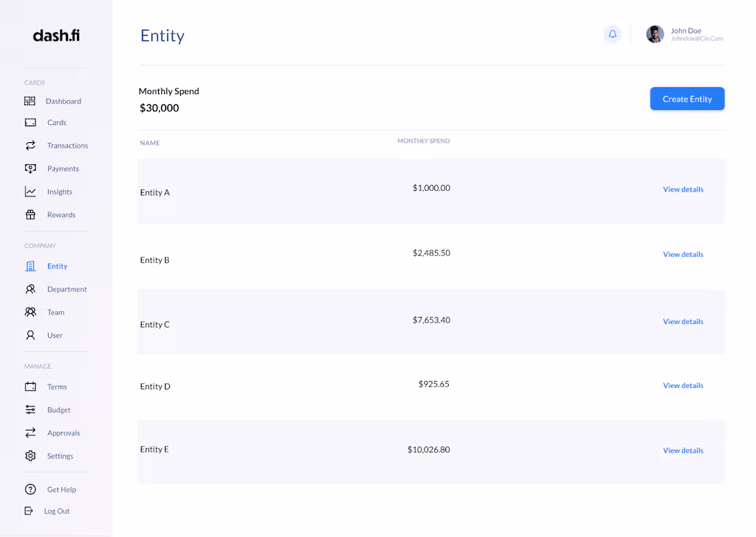Select the Transactions arrows icon
The height and width of the screenshot is (537, 756).
pos(30,146)
